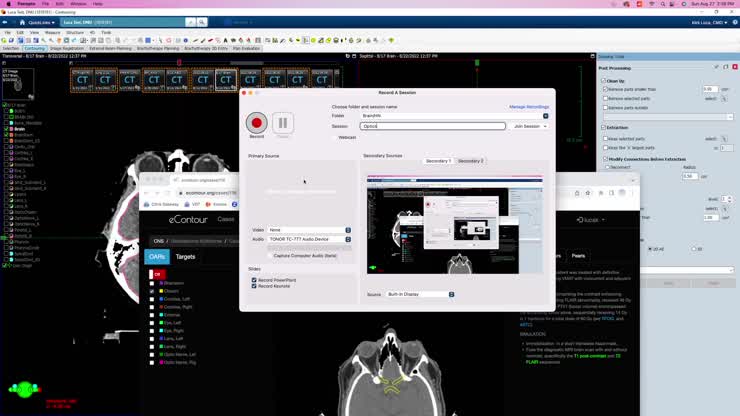Open the Selection workspace tab
This screenshot has height=416, width=740.
(x=11, y=49)
